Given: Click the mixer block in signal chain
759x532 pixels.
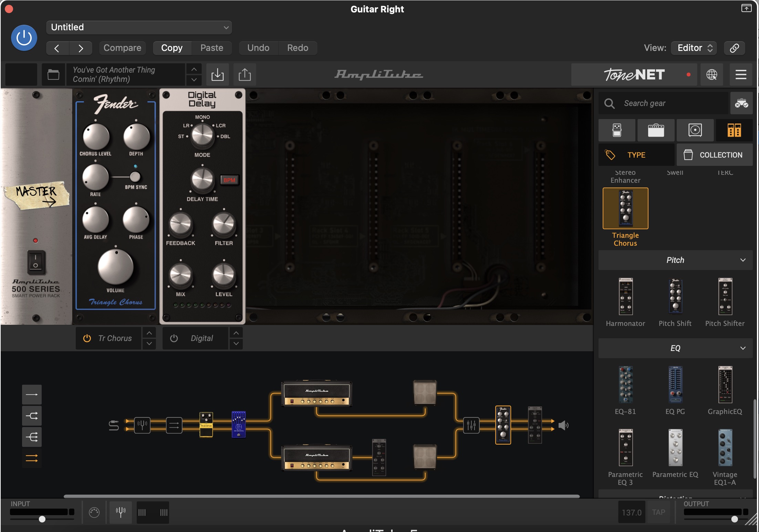Looking at the screenshot, I should point(471,425).
